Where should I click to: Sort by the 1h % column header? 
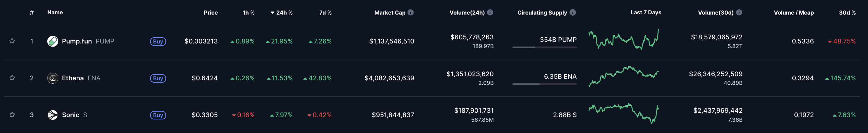[x=248, y=13]
